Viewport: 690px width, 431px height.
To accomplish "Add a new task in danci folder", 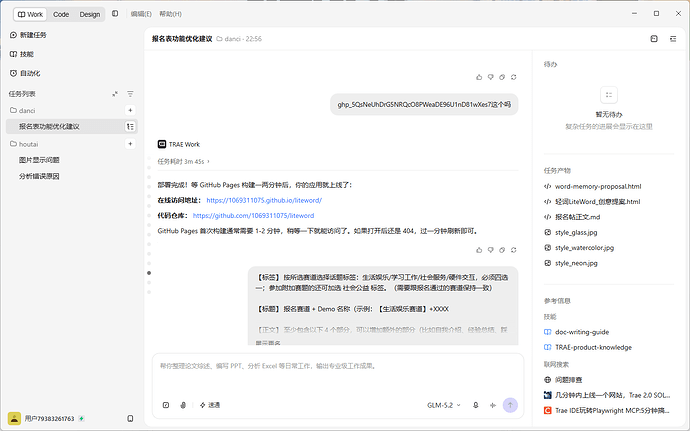I will click(130, 110).
